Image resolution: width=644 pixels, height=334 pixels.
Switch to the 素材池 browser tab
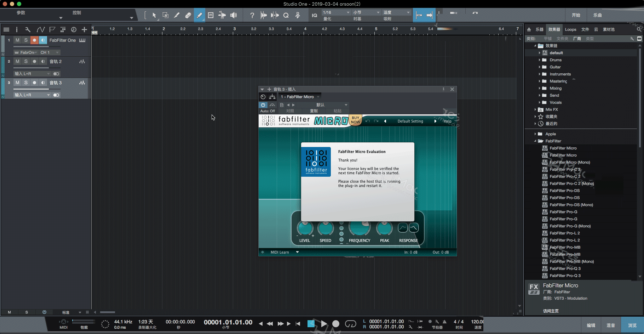point(609,29)
